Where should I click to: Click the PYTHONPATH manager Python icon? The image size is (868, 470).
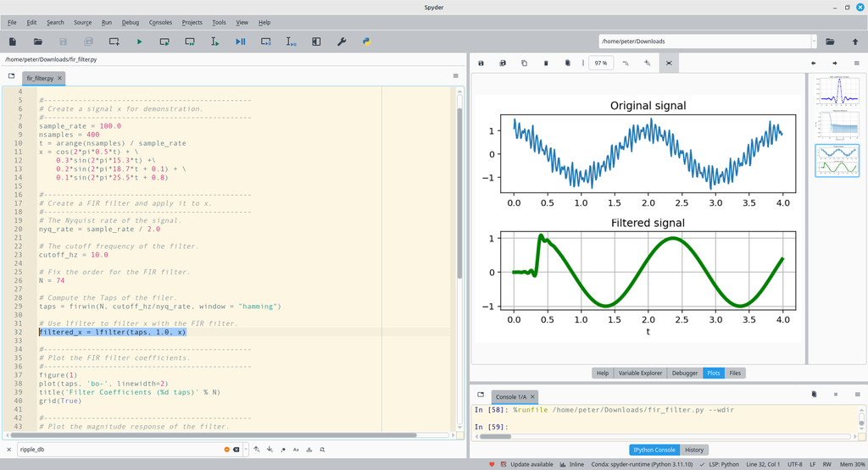pyautogui.click(x=367, y=41)
